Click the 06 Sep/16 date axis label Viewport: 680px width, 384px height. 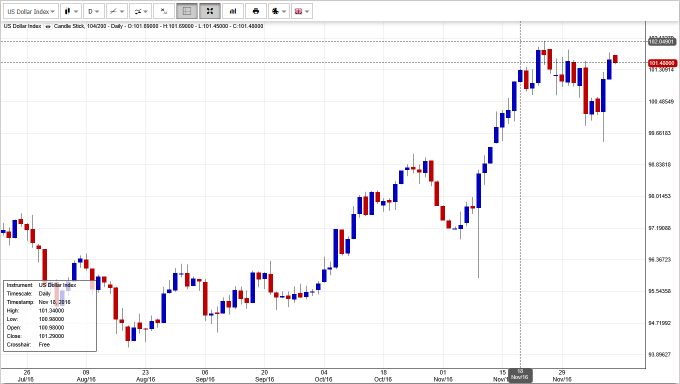click(x=205, y=376)
